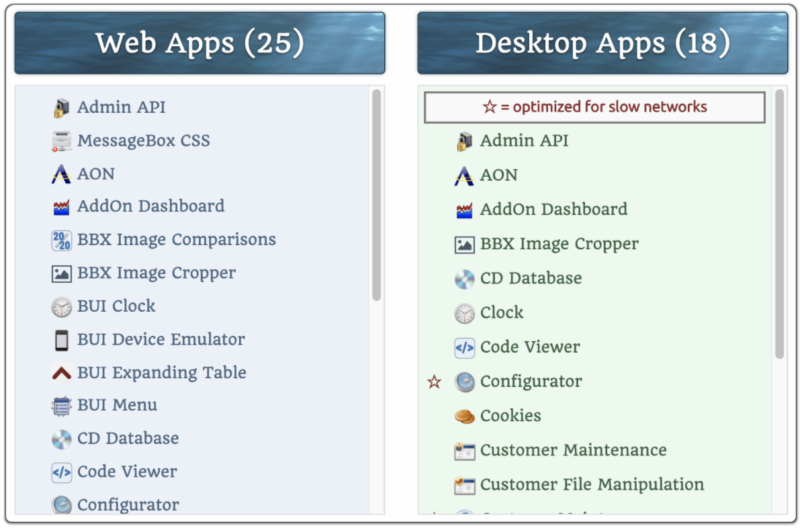Click the Code Viewer icon in Desktop Apps
806x532 pixels.
pyautogui.click(x=465, y=348)
